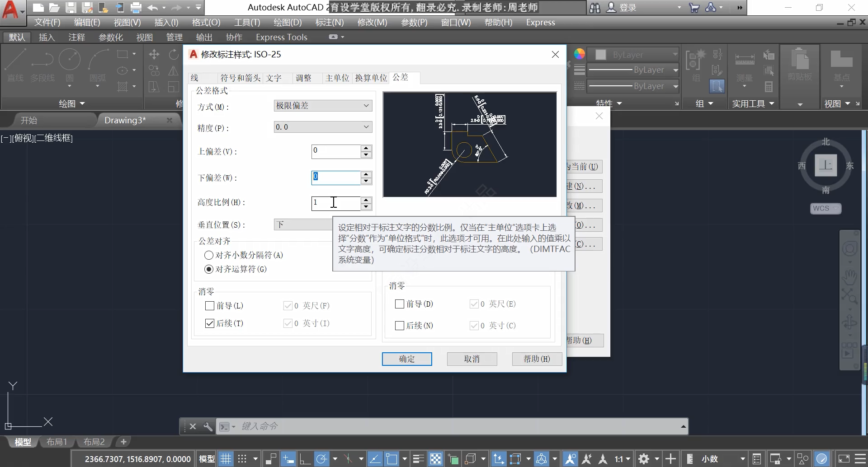The width and height of the screenshot is (868, 467).
Task: Click the Autodesk App Store cart icon
Action: coord(694,8)
